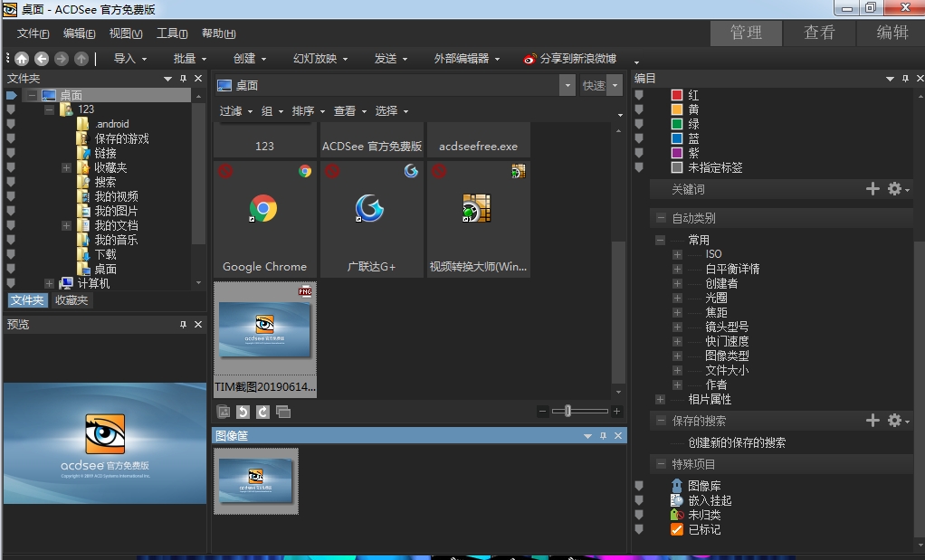Open the gear settings beside 保存的搜索

[x=896, y=421]
